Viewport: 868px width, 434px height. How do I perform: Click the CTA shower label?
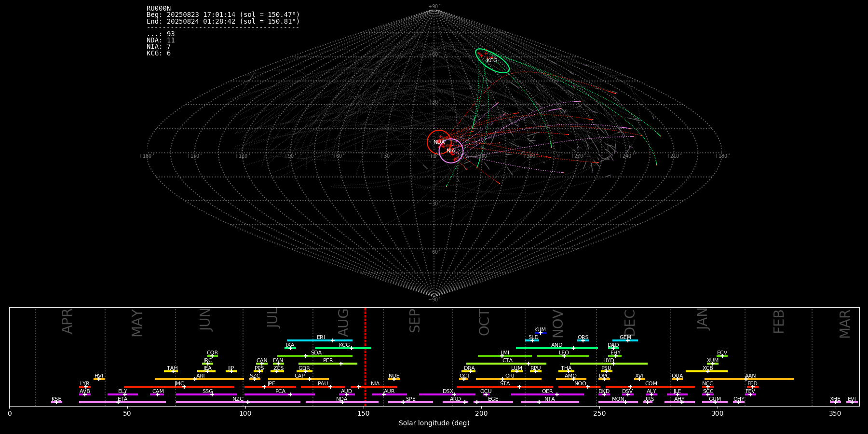coord(507,361)
